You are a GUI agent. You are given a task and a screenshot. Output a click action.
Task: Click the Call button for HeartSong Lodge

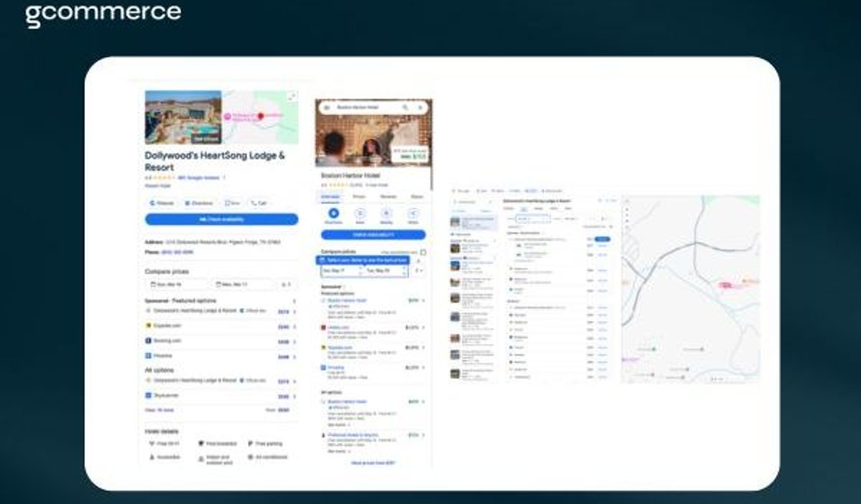click(x=259, y=203)
